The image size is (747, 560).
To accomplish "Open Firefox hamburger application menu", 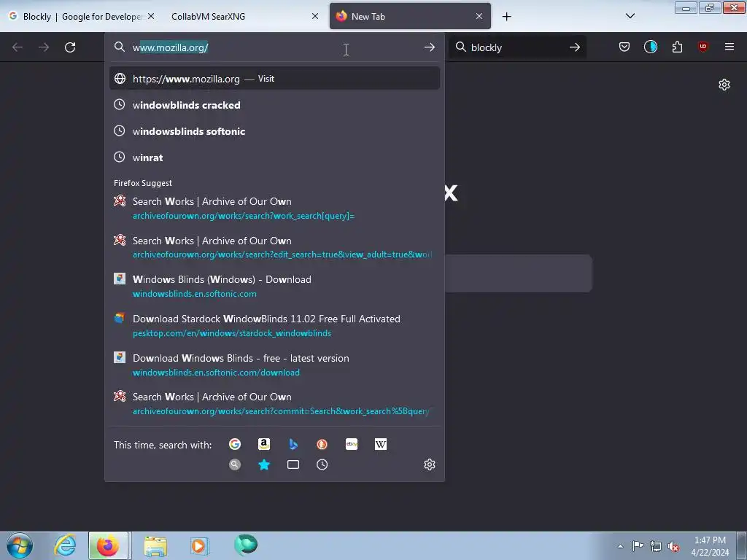I will pos(729,47).
